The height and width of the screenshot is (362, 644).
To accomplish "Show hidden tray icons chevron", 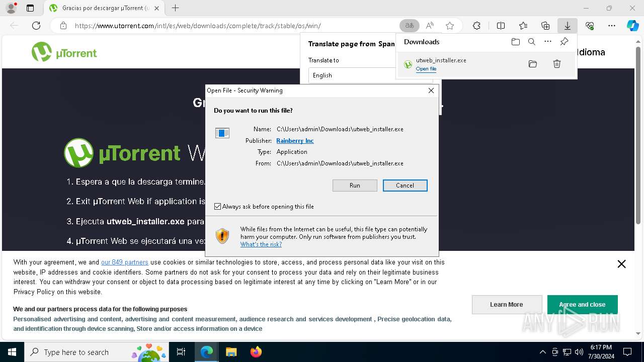I will click(542, 352).
